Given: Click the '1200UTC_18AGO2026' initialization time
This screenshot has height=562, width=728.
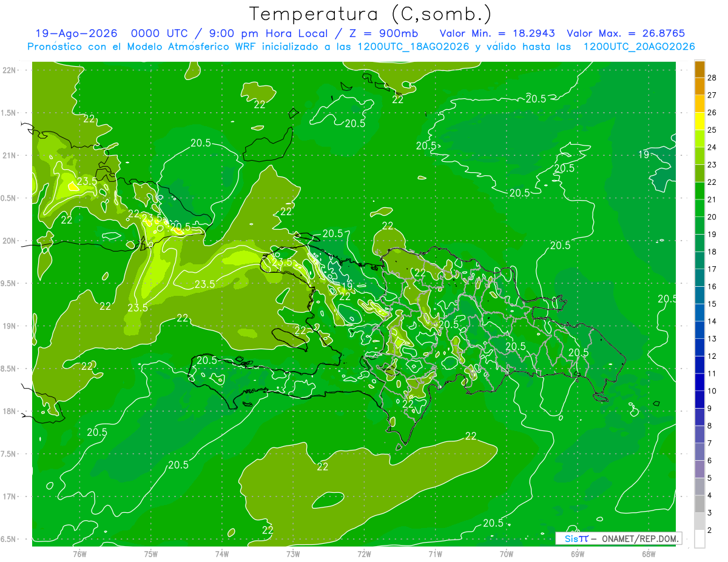Looking at the screenshot, I should click(413, 47).
